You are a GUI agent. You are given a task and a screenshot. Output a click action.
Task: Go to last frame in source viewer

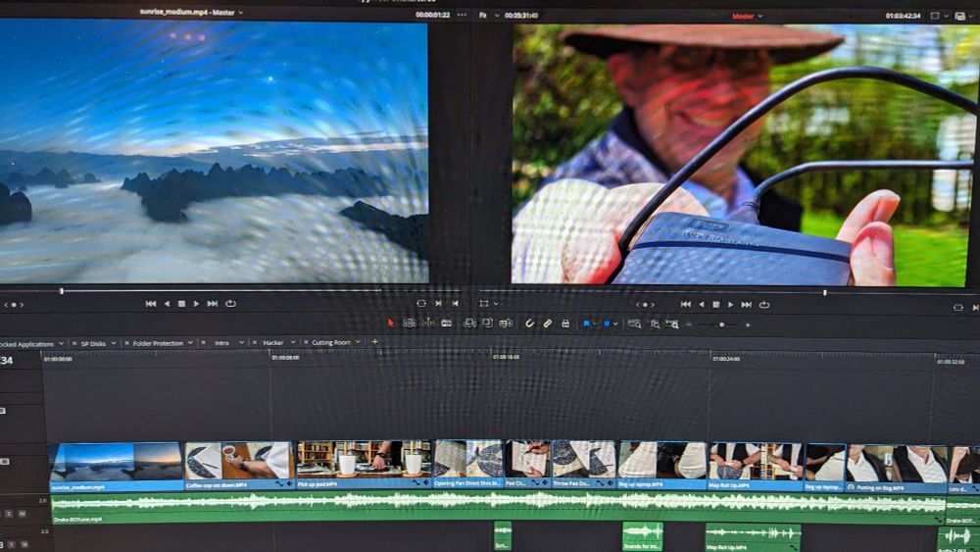(x=213, y=304)
